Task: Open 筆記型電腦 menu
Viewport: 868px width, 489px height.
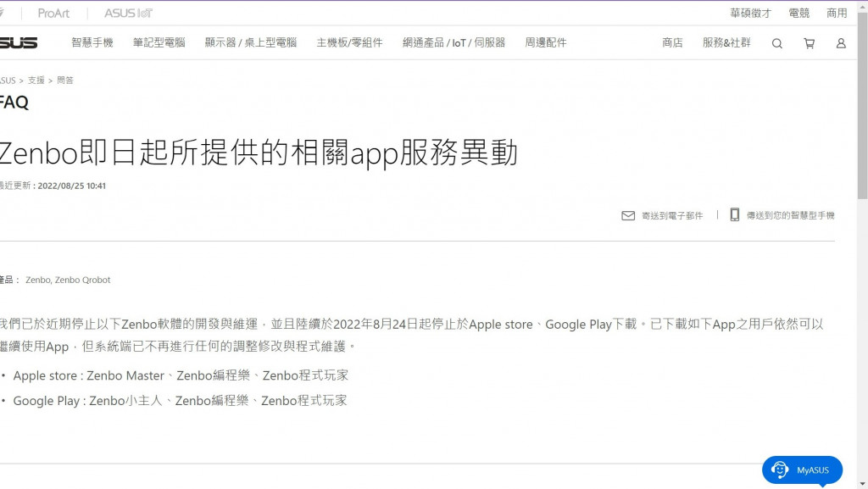Action: (159, 42)
